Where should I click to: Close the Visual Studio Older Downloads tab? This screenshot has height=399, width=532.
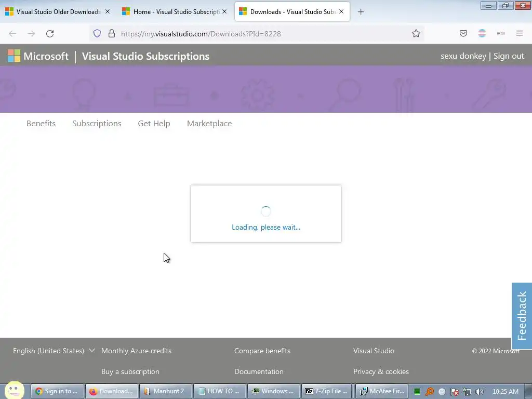108,11
